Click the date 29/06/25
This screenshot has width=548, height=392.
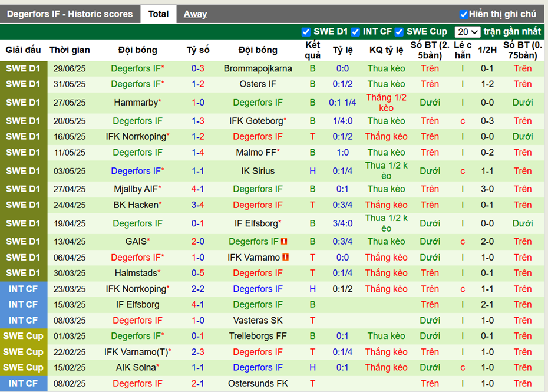70,68
